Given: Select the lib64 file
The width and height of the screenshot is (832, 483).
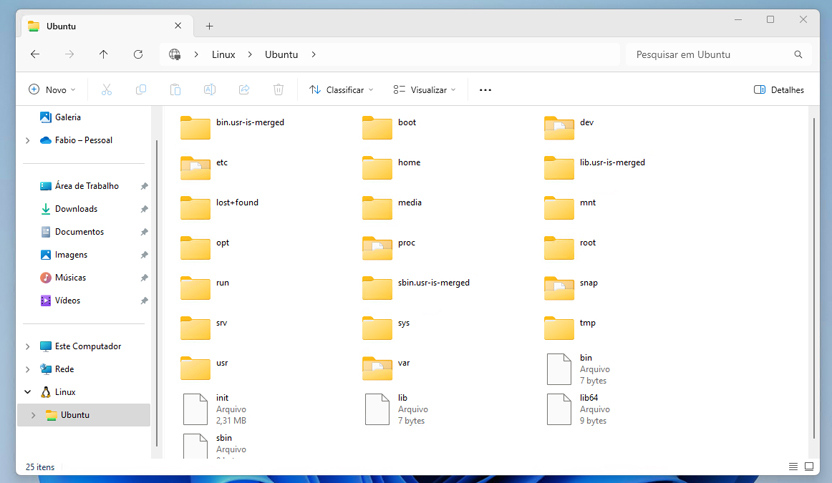Looking at the screenshot, I should coord(578,409).
